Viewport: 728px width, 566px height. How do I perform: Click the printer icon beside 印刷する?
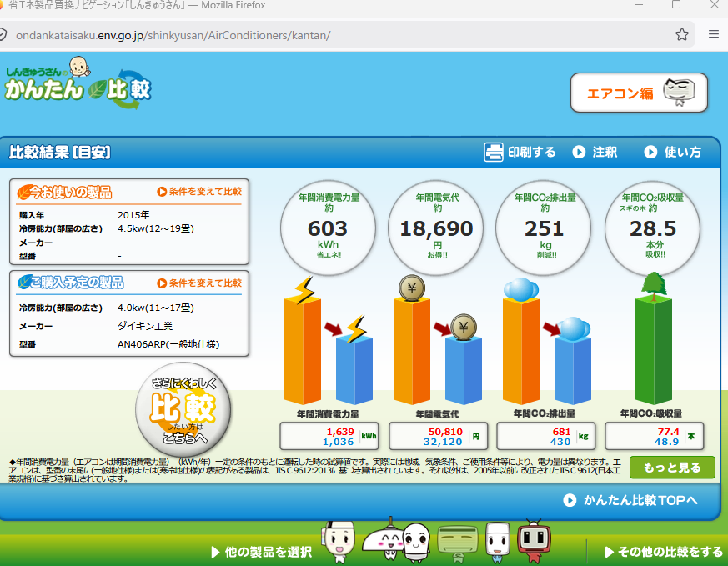[493, 152]
